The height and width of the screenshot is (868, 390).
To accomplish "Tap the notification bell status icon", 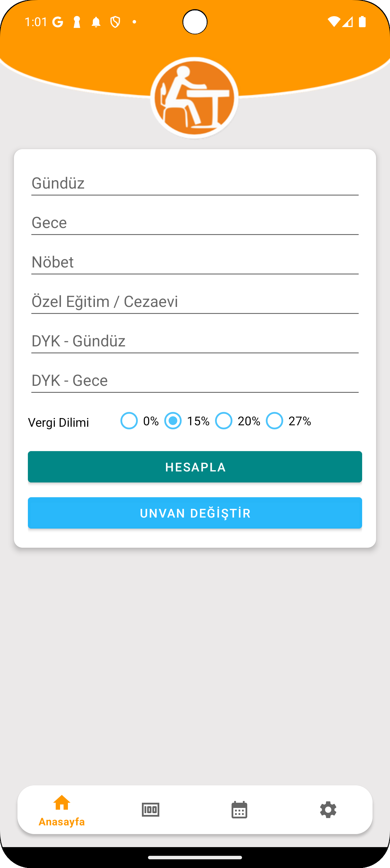I will pyautogui.click(x=96, y=22).
